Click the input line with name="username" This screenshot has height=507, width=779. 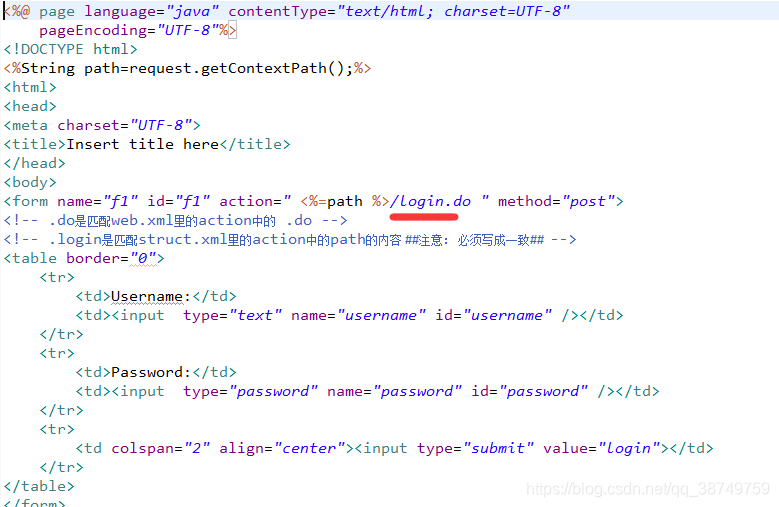(349, 315)
